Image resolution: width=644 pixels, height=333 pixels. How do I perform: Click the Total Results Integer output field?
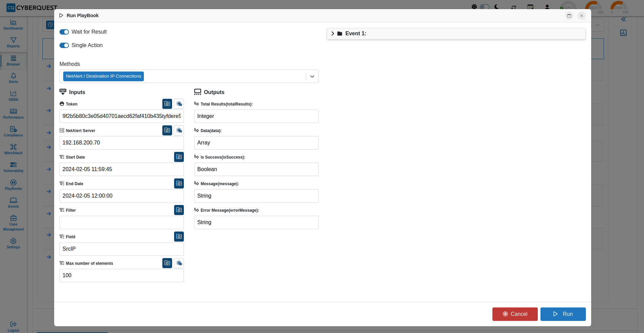(x=256, y=116)
